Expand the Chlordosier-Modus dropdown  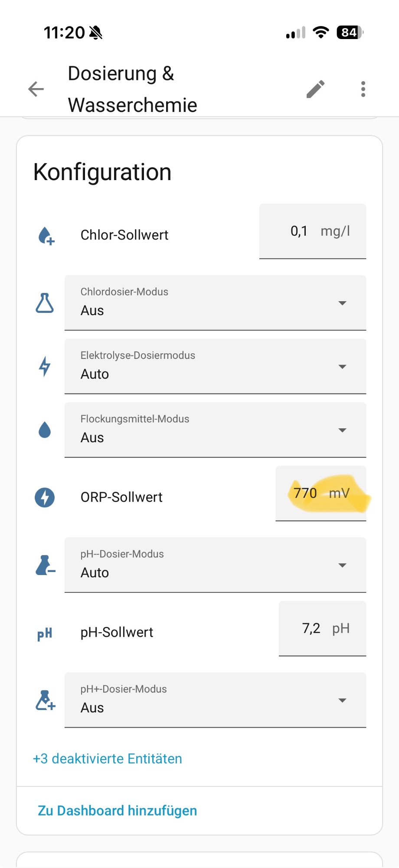(x=215, y=302)
